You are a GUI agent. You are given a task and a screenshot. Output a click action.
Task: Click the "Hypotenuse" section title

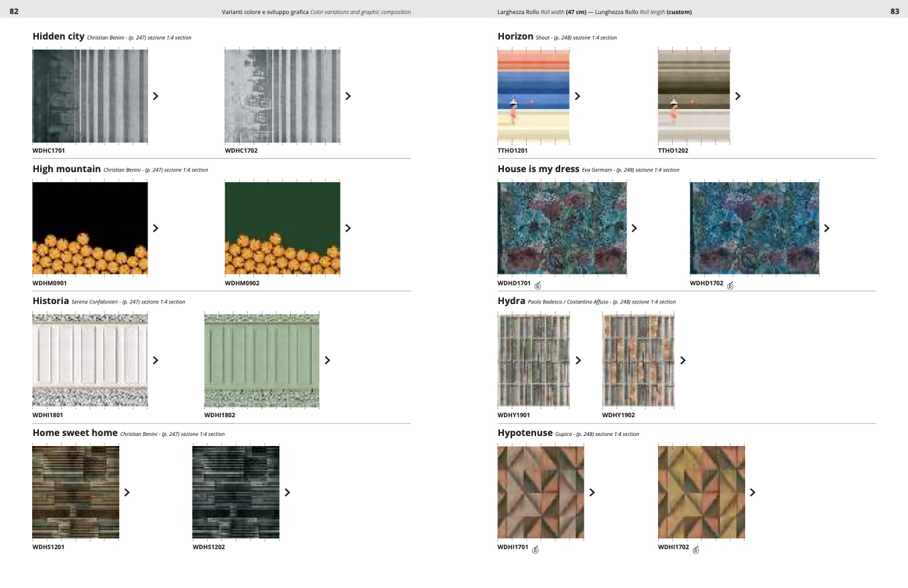(525, 433)
